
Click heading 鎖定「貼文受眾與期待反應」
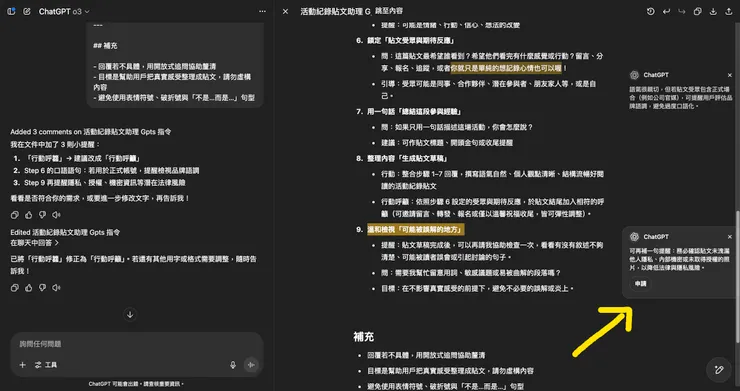[x=411, y=40]
